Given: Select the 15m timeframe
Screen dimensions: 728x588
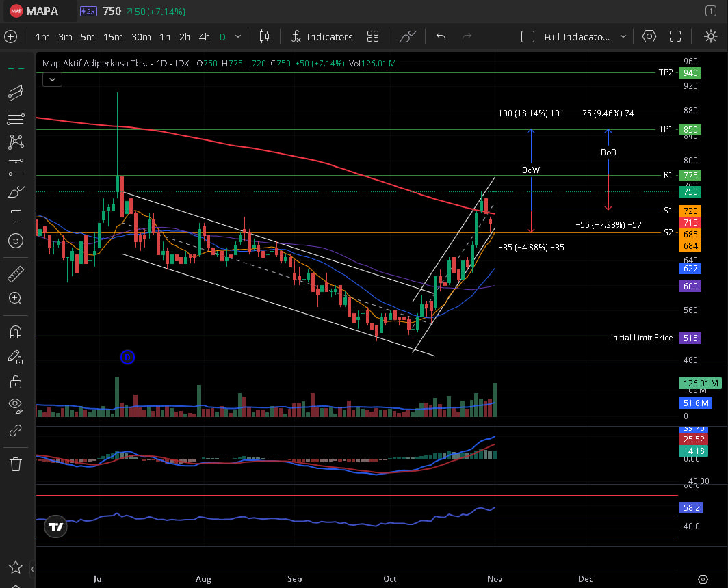Looking at the screenshot, I should pyautogui.click(x=113, y=37).
